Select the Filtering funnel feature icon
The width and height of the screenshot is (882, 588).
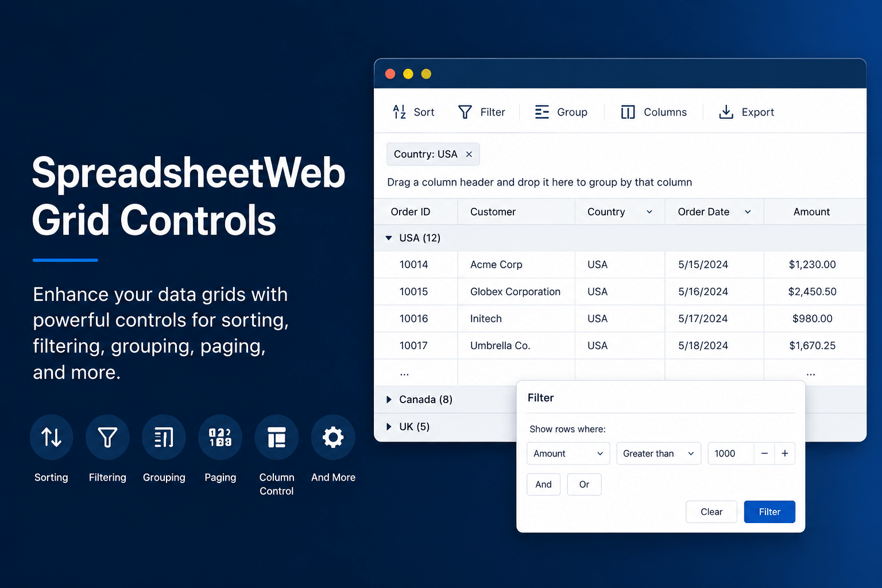tap(107, 438)
